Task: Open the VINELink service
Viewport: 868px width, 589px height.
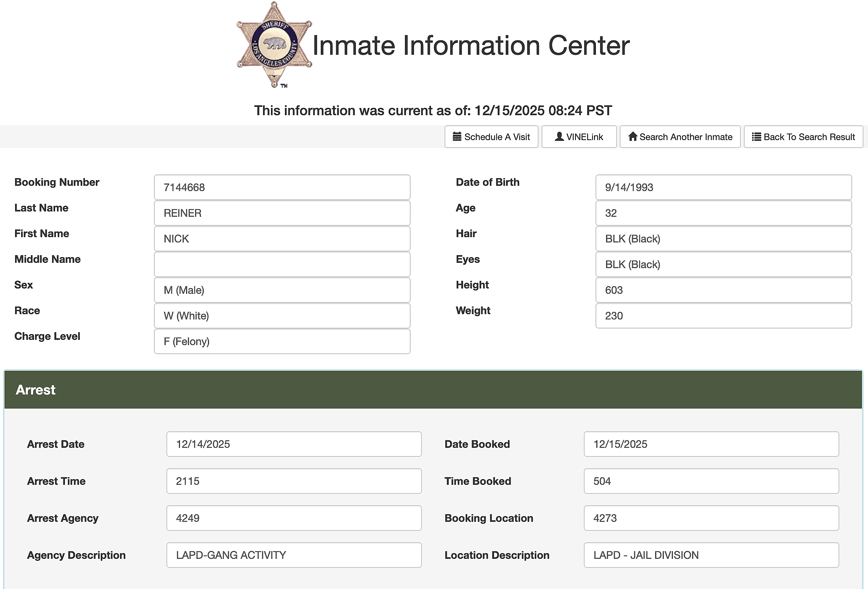Action: 579,137
